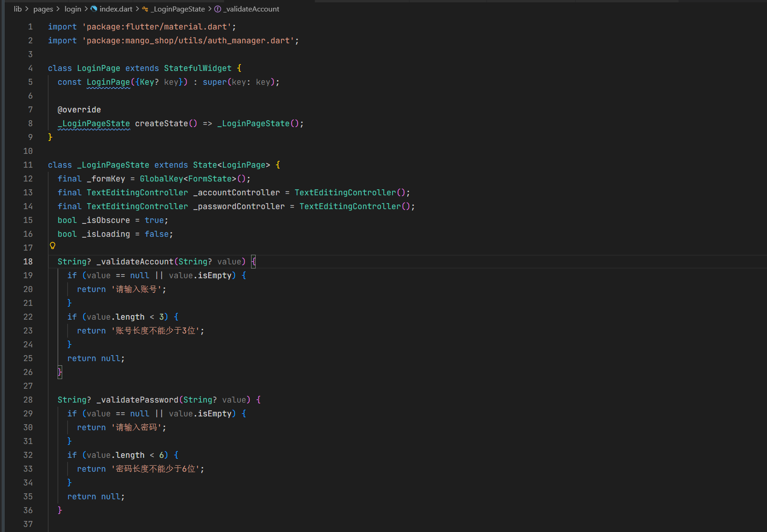Click the _passwordController variable on line 14
This screenshot has width=767, height=532.
tap(239, 206)
